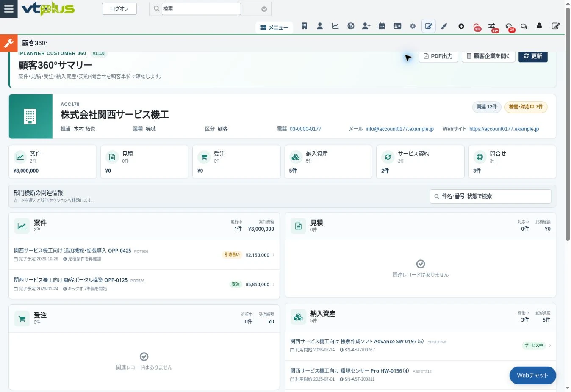Screen dimensions: 571x392
Task: Click the highlighted edit icon beside the gear
Action: (x=429, y=26)
